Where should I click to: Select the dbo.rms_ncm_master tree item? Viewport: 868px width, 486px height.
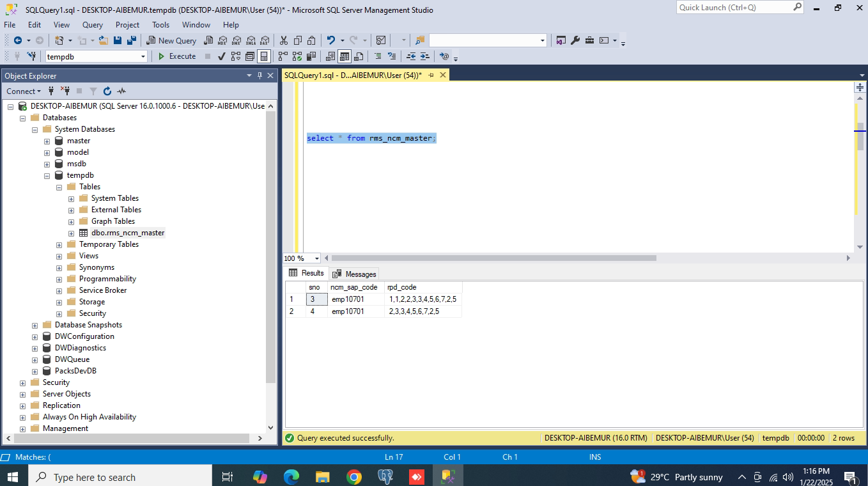[128, 233]
